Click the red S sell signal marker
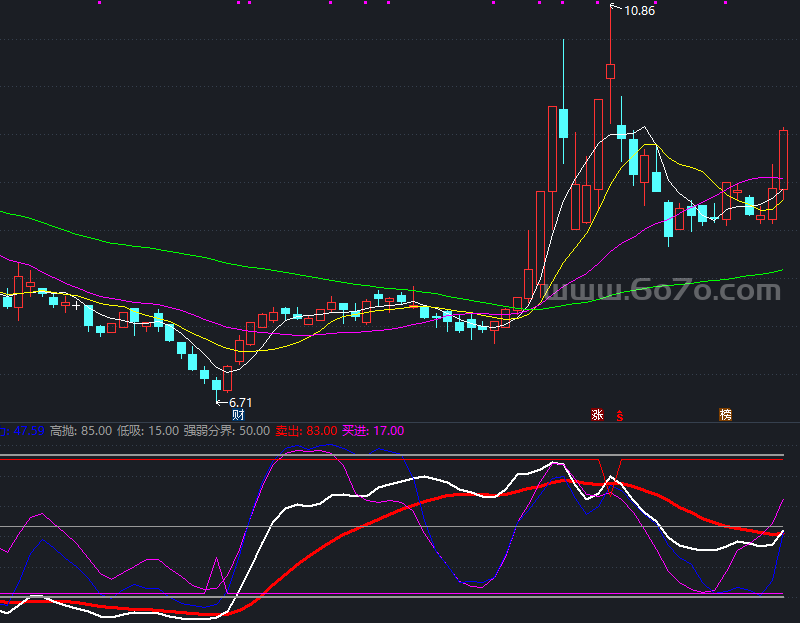 pyautogui.click(x=619, y=416)
